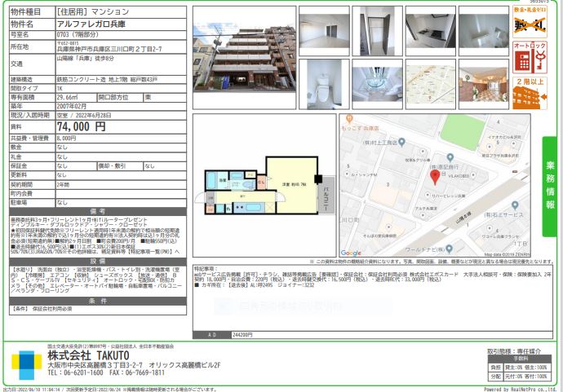Click the (株)恵記商行 map pin
563x392 pixels.
(450, 157)
